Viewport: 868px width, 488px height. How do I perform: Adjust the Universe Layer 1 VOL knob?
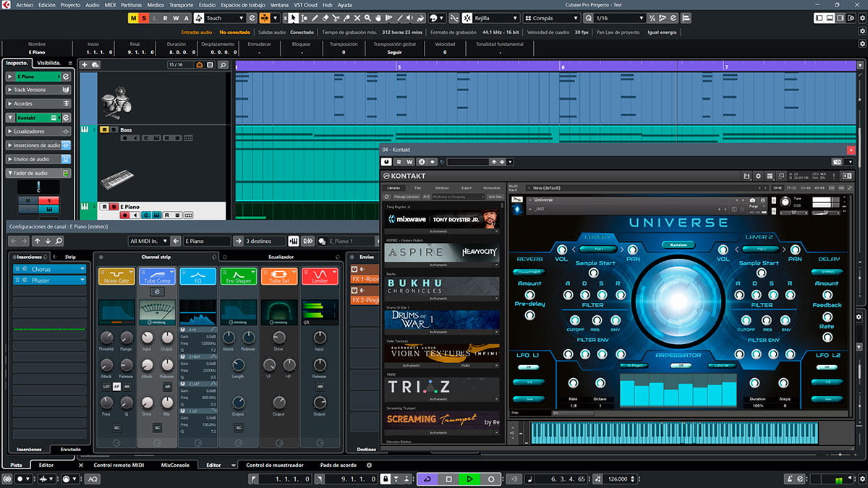(561, 248)
